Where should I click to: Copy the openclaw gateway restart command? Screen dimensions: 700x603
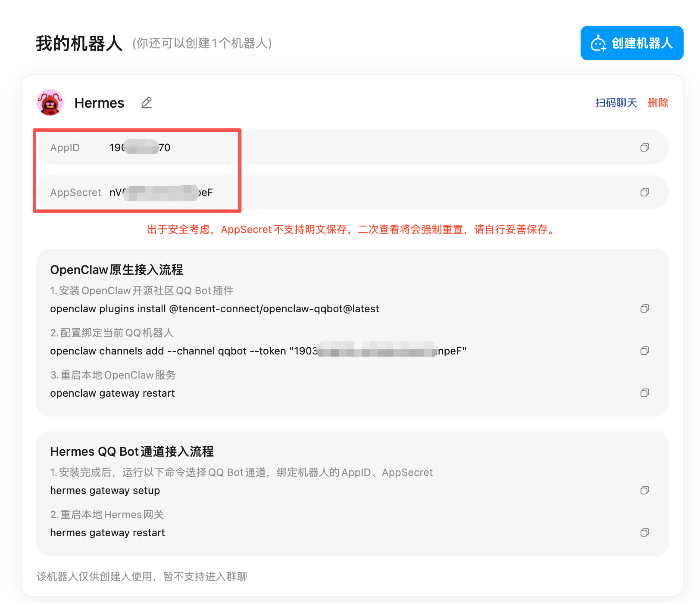[x=645, y=393]
